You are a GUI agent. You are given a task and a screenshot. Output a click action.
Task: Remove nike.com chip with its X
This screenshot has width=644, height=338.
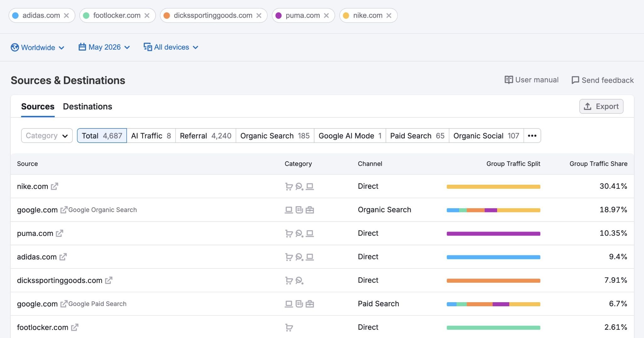tap(389, 15)
